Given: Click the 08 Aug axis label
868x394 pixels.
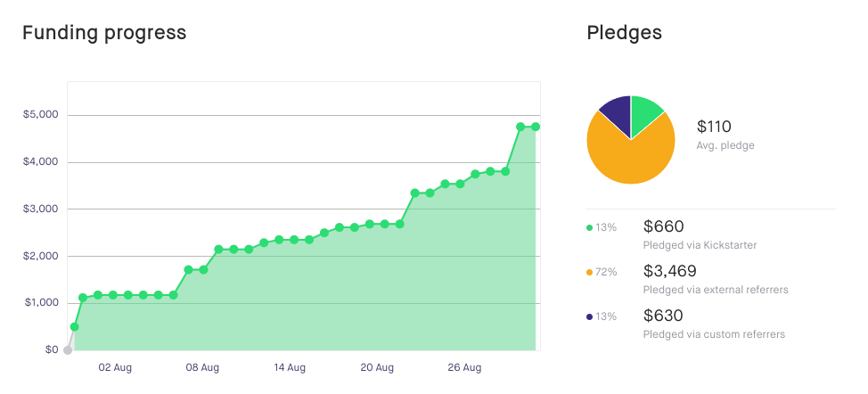Looking at the screenshot, I should (203, 367).
